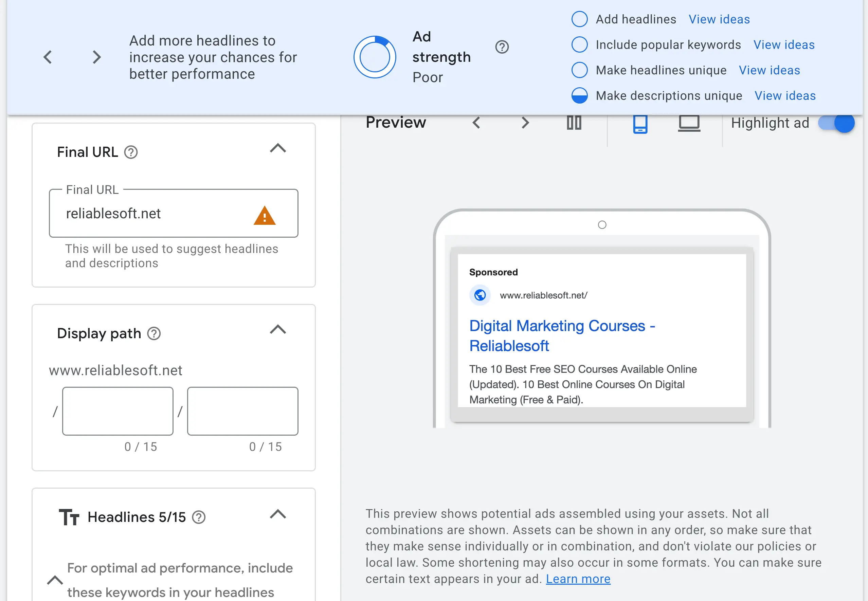Click the Headlines help question icon
868x601 pixels.
tap(198, 517)
